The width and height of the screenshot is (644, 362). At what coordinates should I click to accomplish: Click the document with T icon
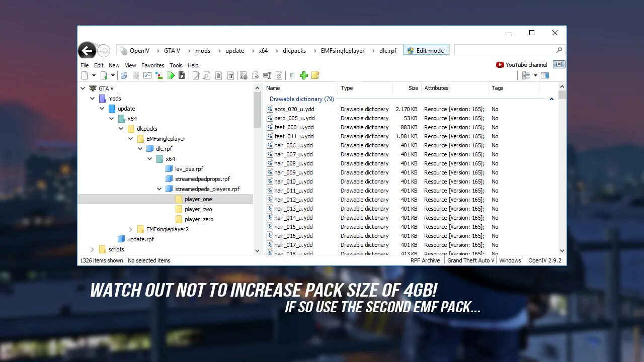(x=230, y=75)
